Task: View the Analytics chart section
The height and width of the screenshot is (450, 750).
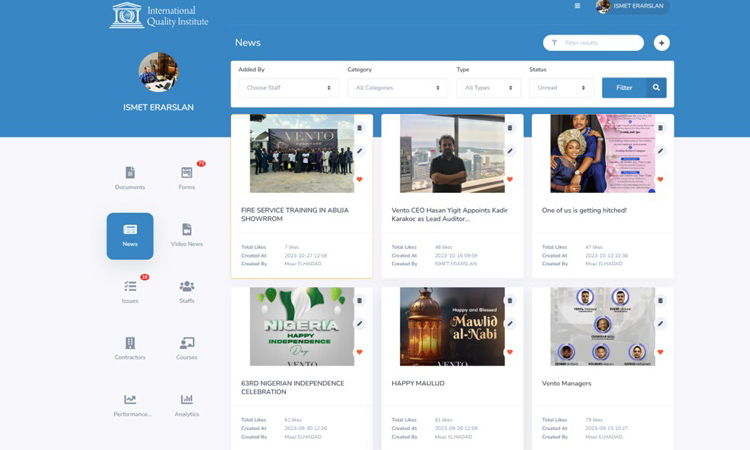Action: (186, 401)
